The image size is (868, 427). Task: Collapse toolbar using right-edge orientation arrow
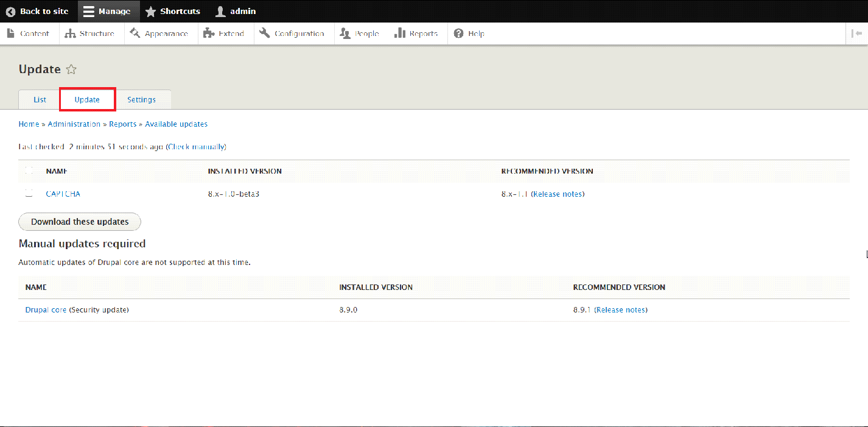pyautogui.click(x=856, y=34)
